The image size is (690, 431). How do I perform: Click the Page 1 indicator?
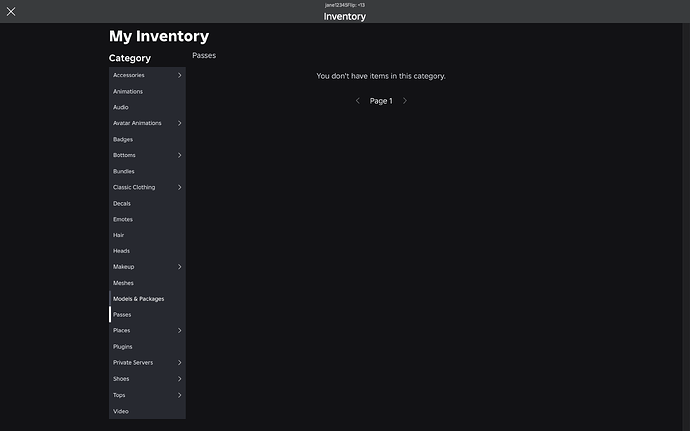pyautogui.click(x=381, y=101)
